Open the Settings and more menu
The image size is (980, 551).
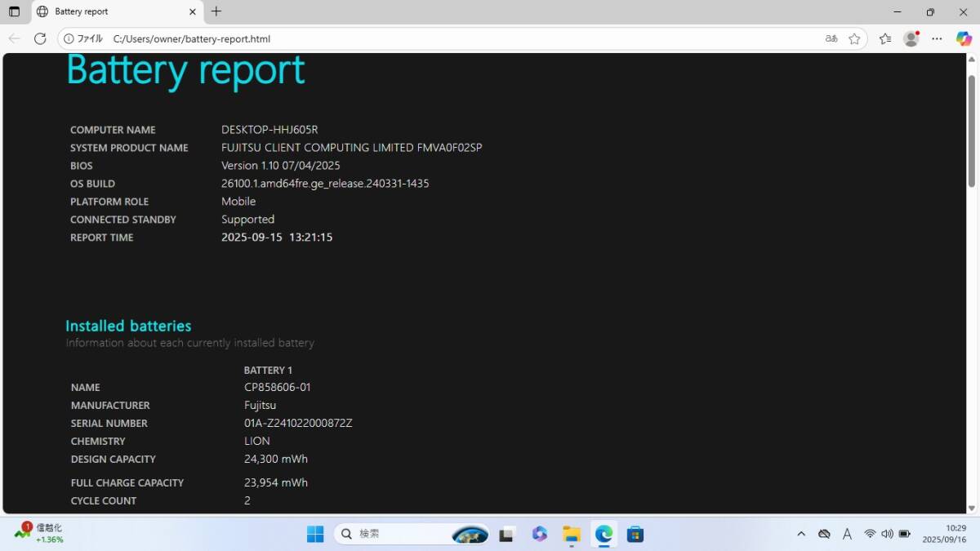pos(938,38)
